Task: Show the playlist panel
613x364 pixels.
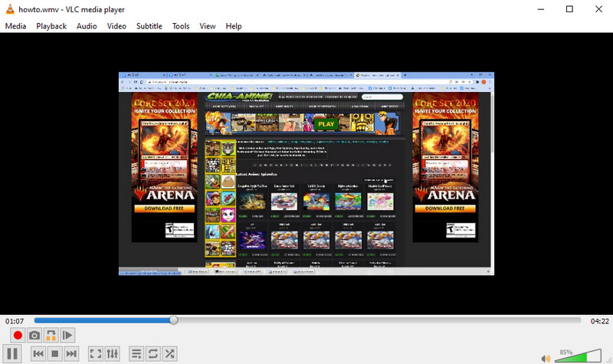Action: (x=136, y=353)
